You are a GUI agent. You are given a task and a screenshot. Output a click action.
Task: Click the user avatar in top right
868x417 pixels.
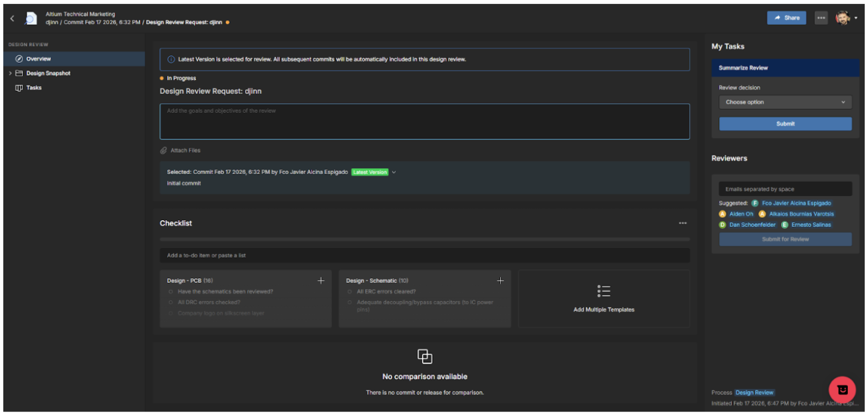[843, 18]
